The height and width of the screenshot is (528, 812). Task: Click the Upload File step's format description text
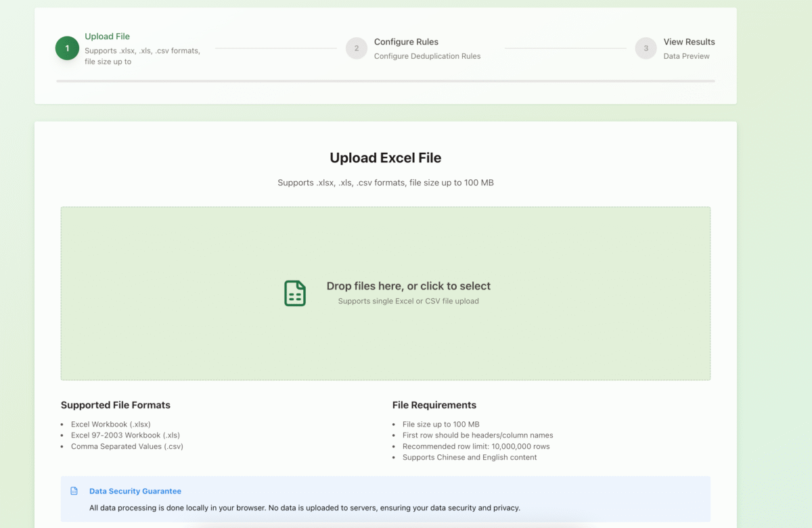tap(142, 56)
